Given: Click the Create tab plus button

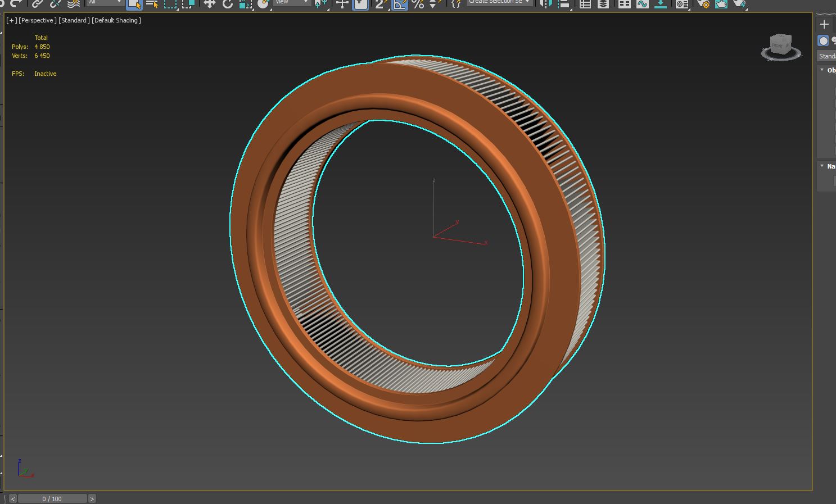Looking at the screenshot, I should 824,24.
